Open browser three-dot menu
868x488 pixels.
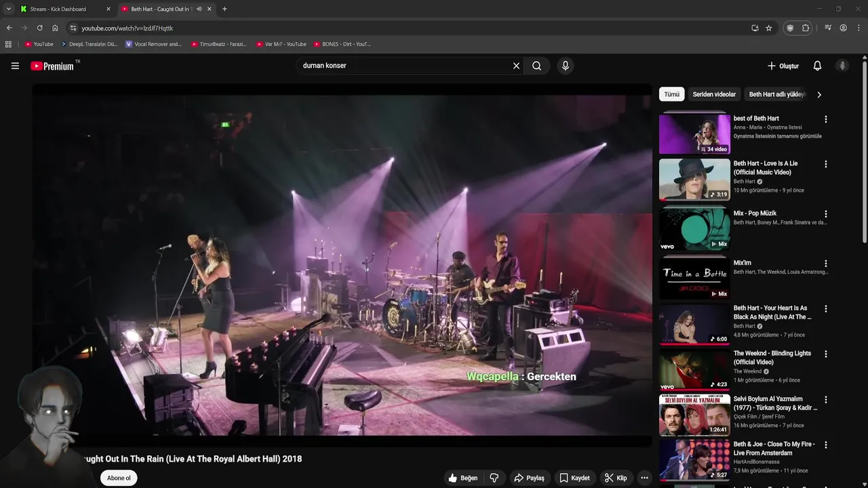(x=859, y=28)
